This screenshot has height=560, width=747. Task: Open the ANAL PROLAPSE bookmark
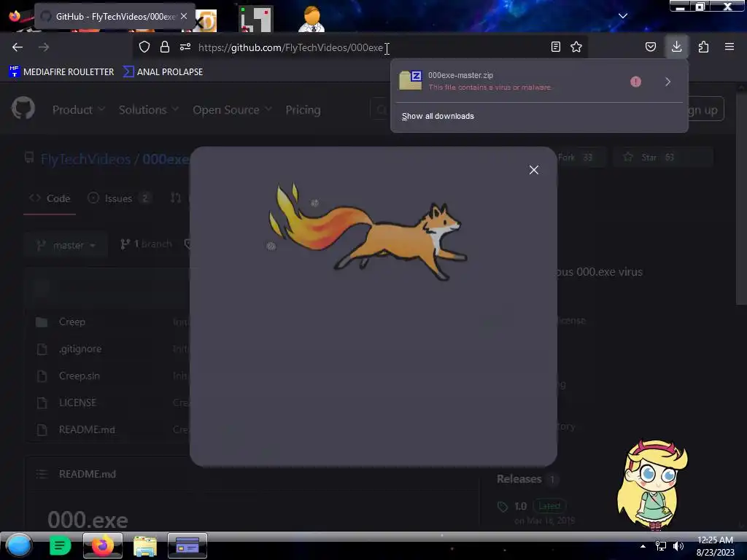coord(163,72)
